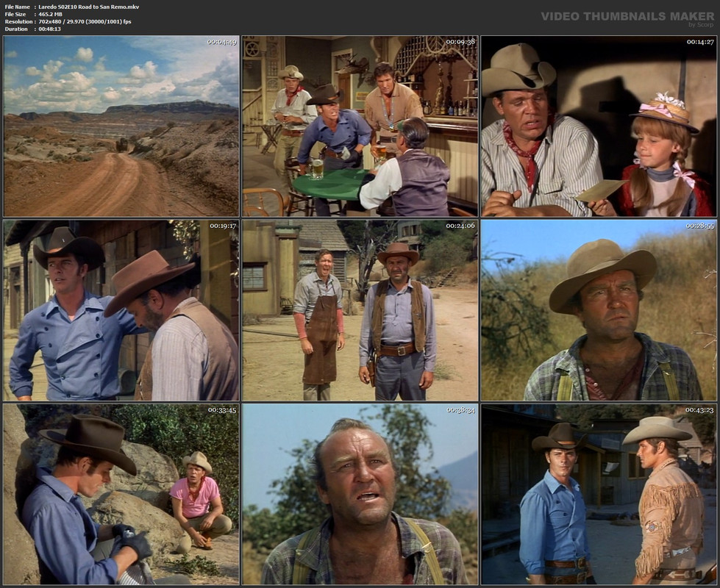The width and height of the screenshot is (720, 588).
Task: Select the thumbnail with girl in straw hat
Action: pos(599,126)
